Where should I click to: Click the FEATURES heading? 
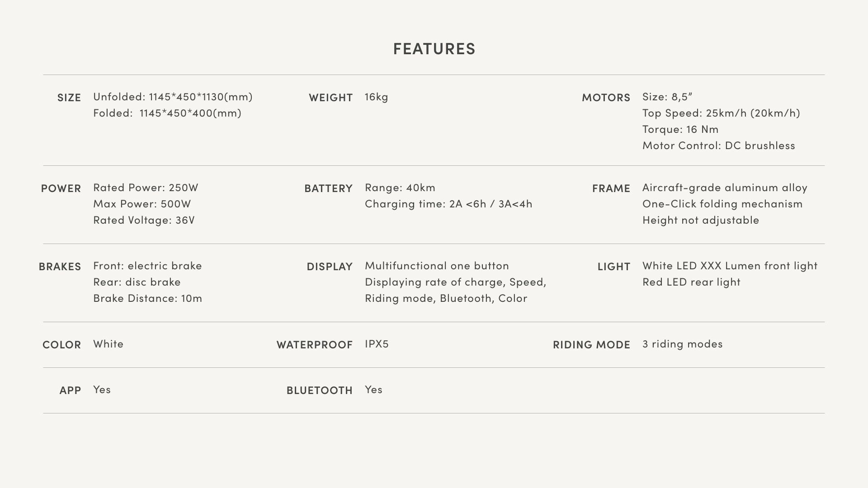point(434,49)
